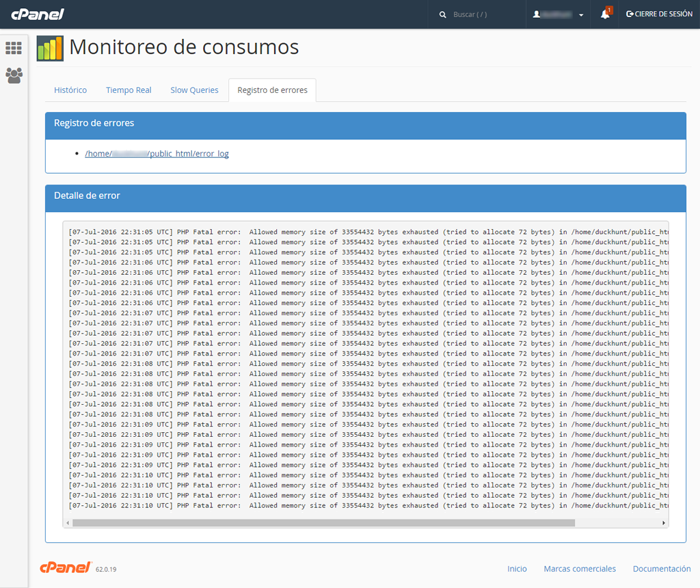Select the Registro de errores tab
This screenshot has width=700, height=588.
pyautogui.click(x=272, y=90)
